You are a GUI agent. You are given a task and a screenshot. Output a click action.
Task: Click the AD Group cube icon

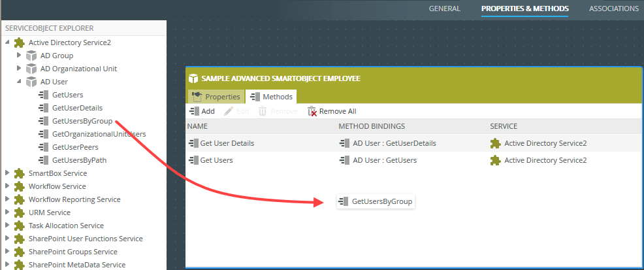tap(31, 56)
